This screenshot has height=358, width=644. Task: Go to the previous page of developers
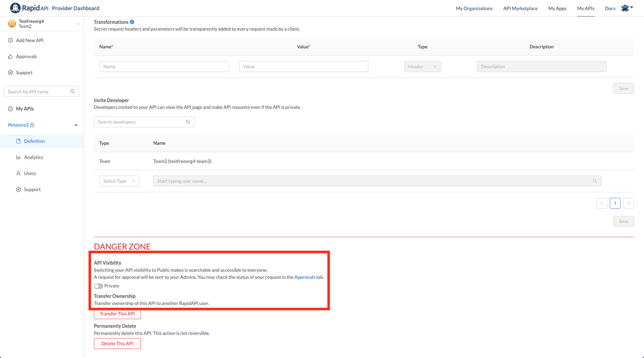click(602, 203)
